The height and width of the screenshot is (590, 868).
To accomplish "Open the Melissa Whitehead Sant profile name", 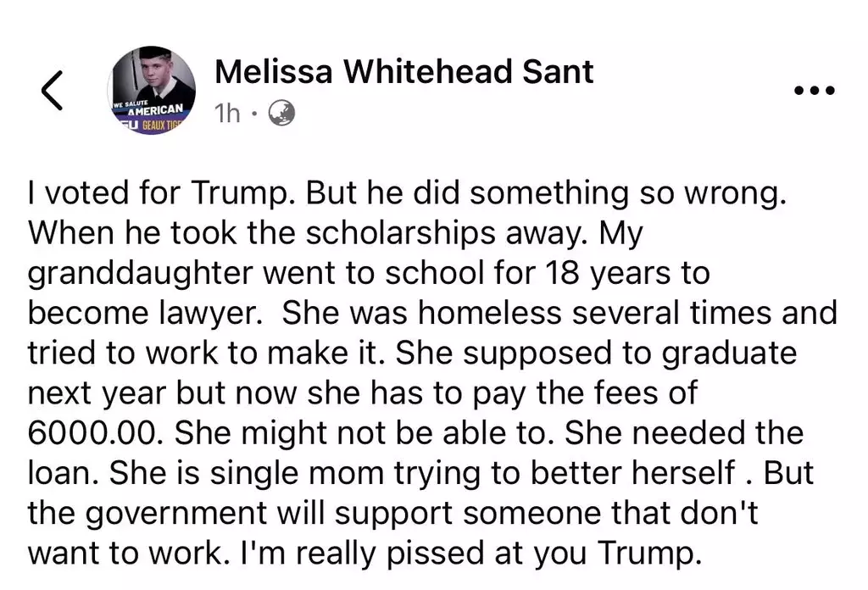I will [x=404, y=72].
